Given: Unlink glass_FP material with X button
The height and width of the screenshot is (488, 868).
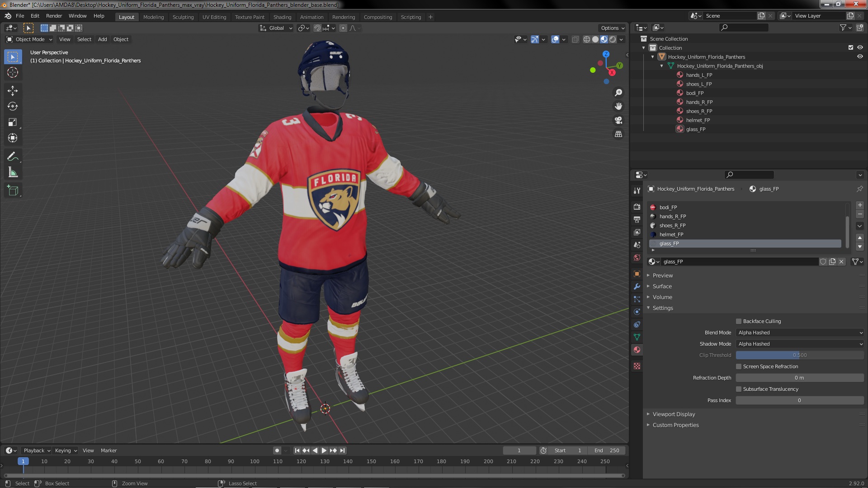Looking at the screenshot, I should [841, 262].
